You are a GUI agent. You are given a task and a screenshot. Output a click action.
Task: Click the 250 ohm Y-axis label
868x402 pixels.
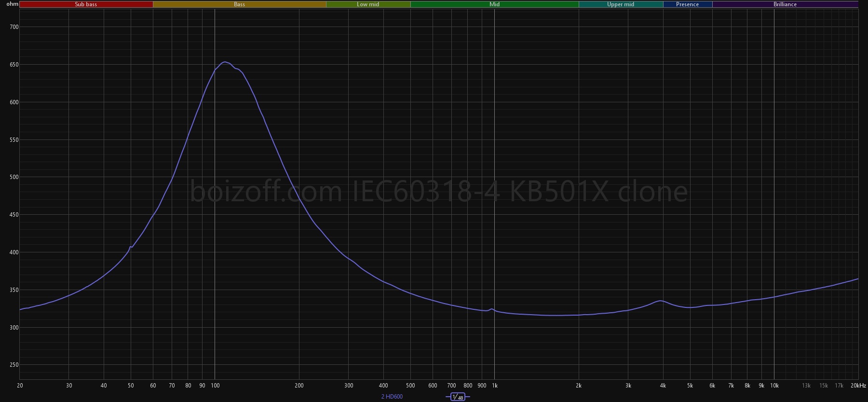14,365
